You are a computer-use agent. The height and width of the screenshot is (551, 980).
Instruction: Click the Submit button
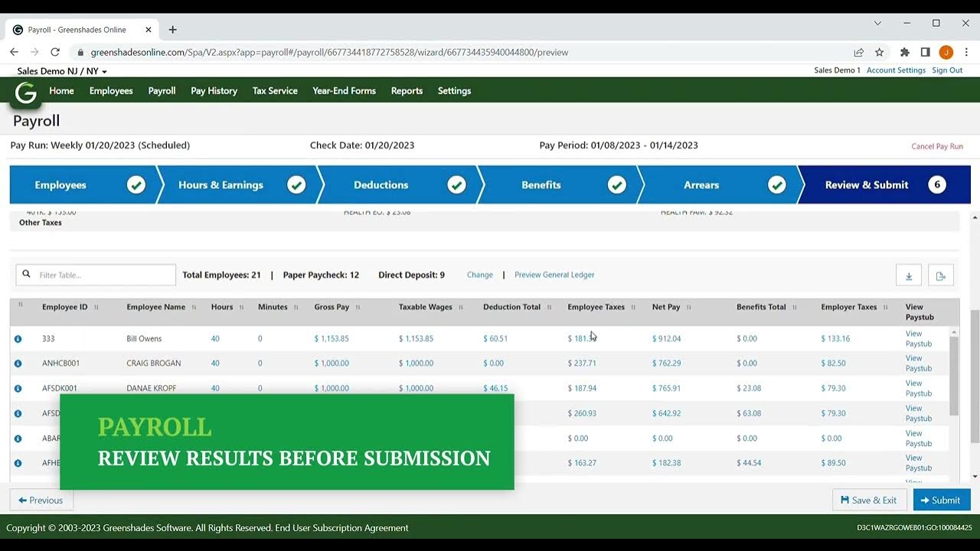942,500
